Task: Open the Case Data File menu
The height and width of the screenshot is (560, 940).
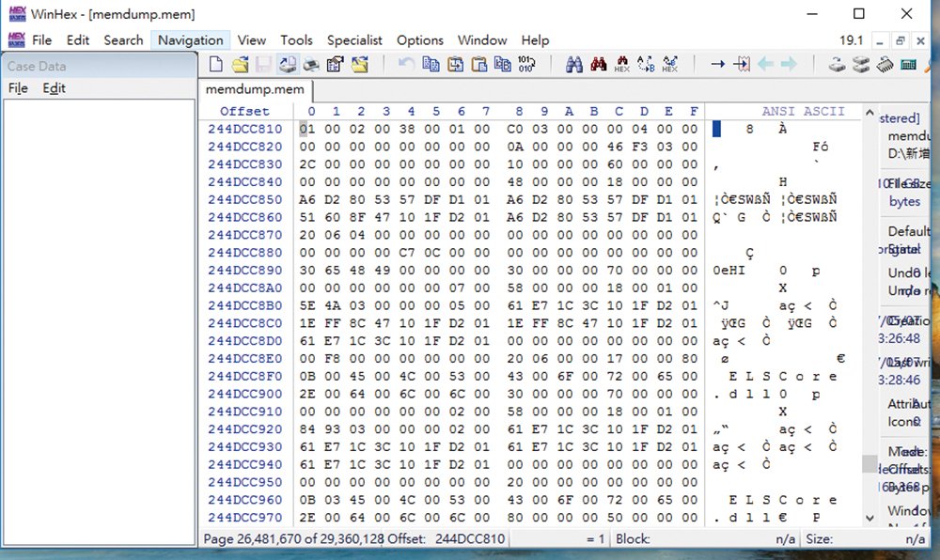Action: [x=18, y=88]
